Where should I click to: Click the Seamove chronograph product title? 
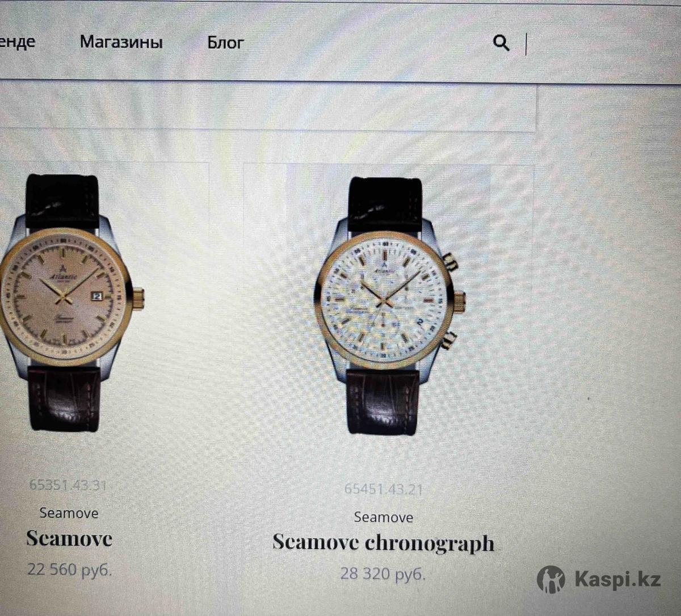coord(383,543)
